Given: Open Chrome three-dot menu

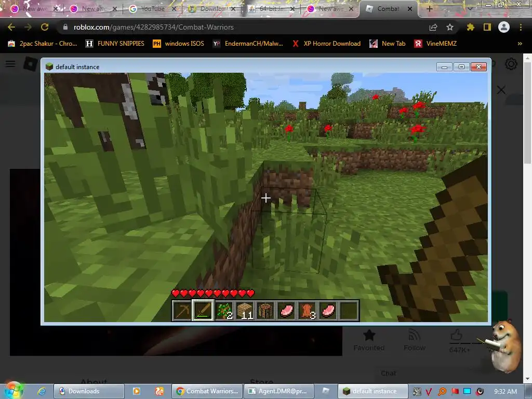Looking at the screenshot, I should pyautogui.click(x=521, y=27).
